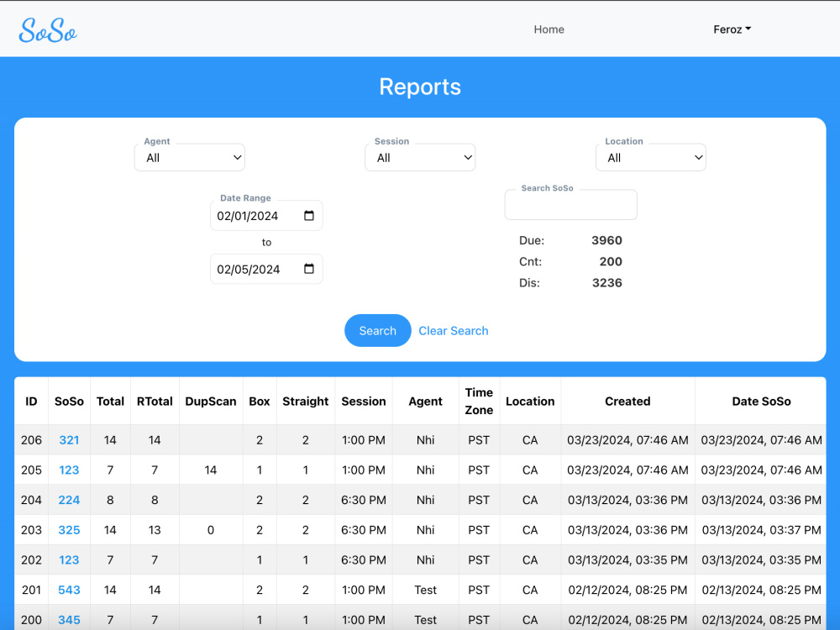
Task: Click DupScan value 0 in row 203
Action: (x=211, y=530)
